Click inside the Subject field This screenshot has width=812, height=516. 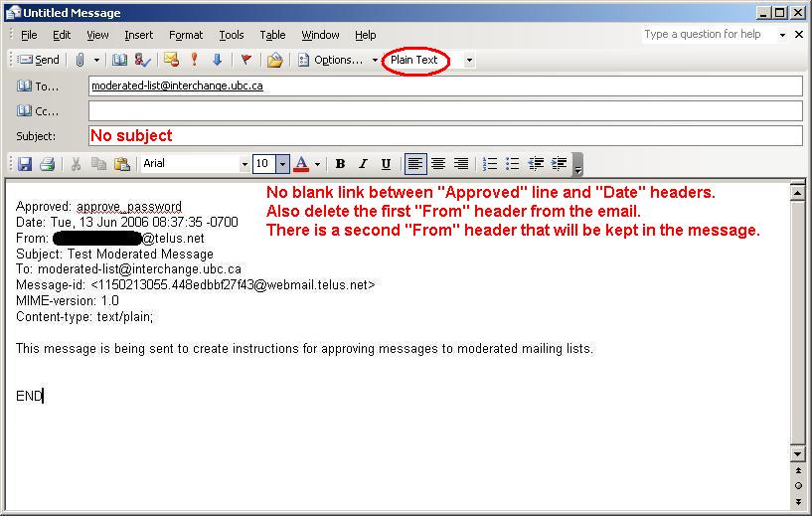[445, 136]
